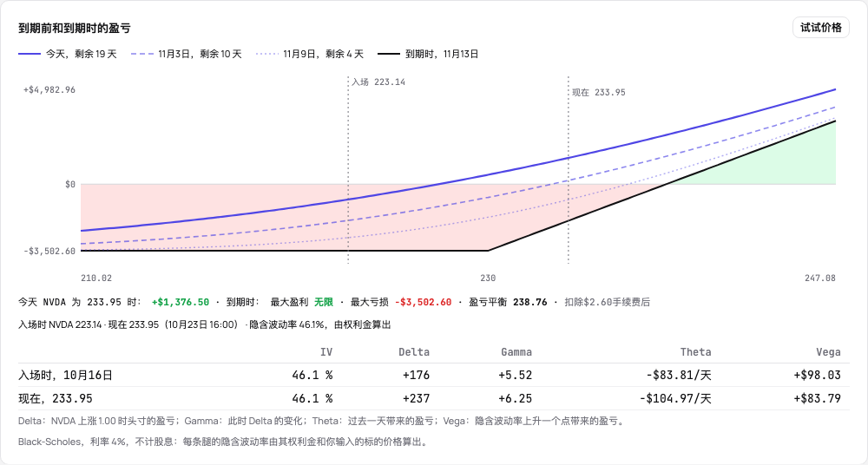The width and height of the screenshot is (868, 465).
Task: Click the 到期前和到期时的盈亏 heading
Action: coord(74,29)
